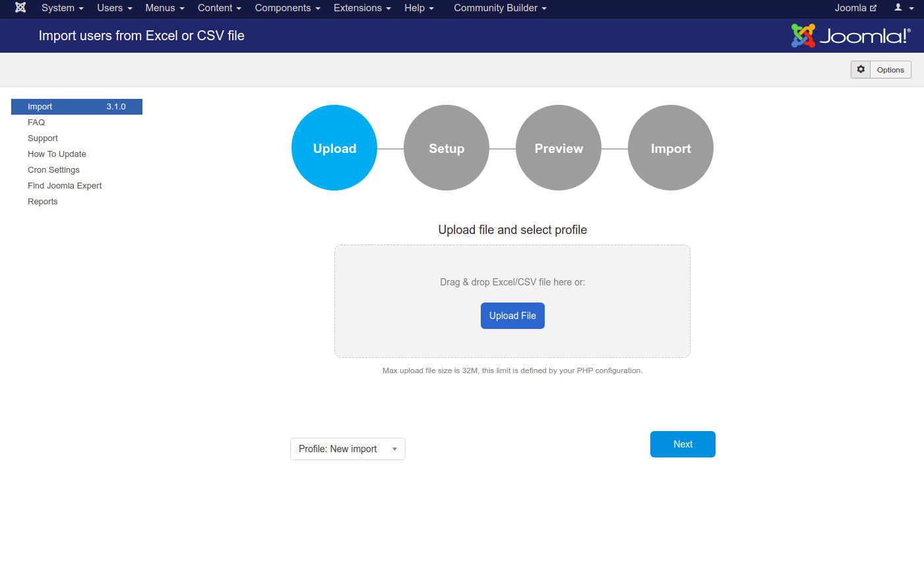
Task: Expand the Profile: New import dropdown
Action: tap(348, 449)
